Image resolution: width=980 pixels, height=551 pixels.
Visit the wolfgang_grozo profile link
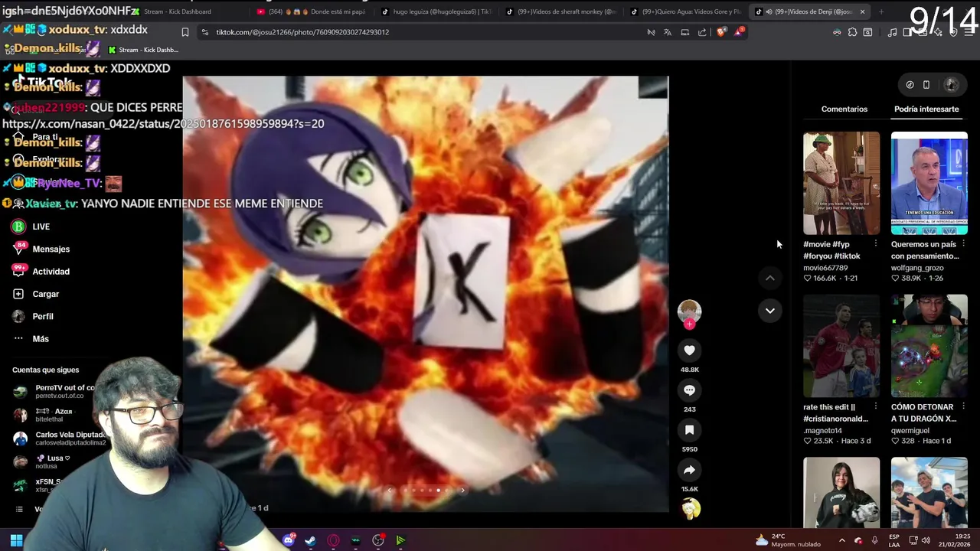tap(917, 268)
